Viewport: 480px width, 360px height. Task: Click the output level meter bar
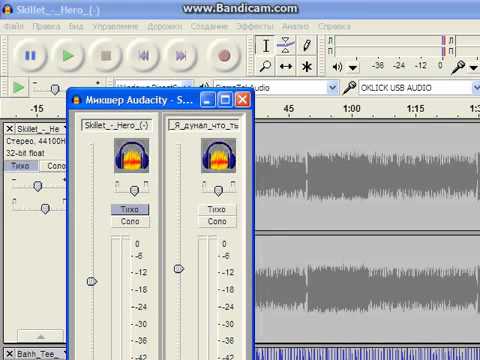(389, 46)
